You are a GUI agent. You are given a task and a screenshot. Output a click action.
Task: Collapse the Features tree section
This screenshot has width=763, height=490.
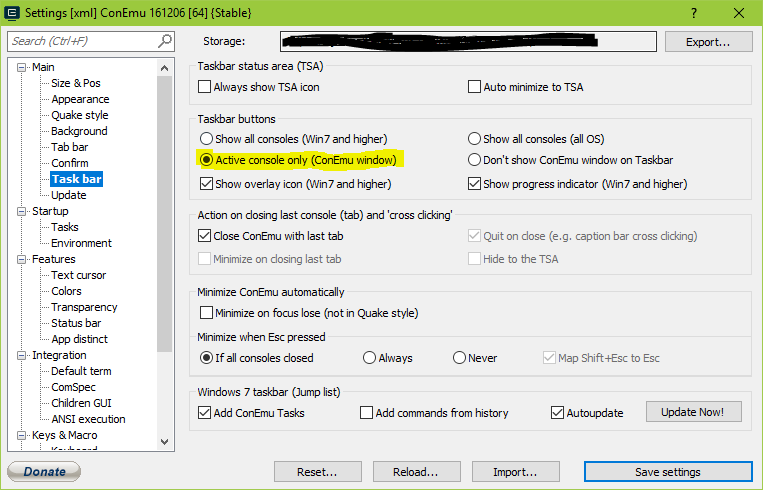(22, 259)
